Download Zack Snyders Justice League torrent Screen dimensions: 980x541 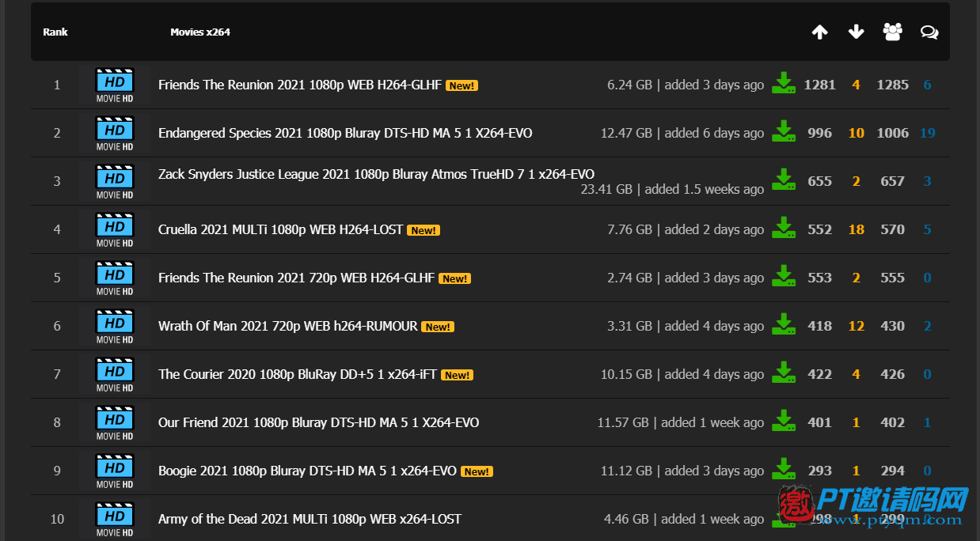[x=784, y=180]
